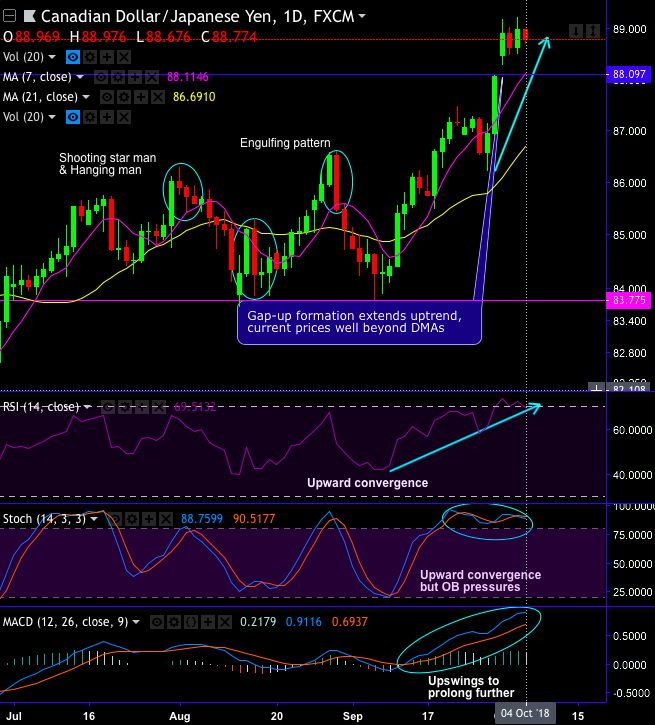The height and width of the screenshot is (725, 655).
Task: Toggle visibility eye of Vol (20) above MA (7, close)
Action: pyautogui.click(x=73, y=57)
